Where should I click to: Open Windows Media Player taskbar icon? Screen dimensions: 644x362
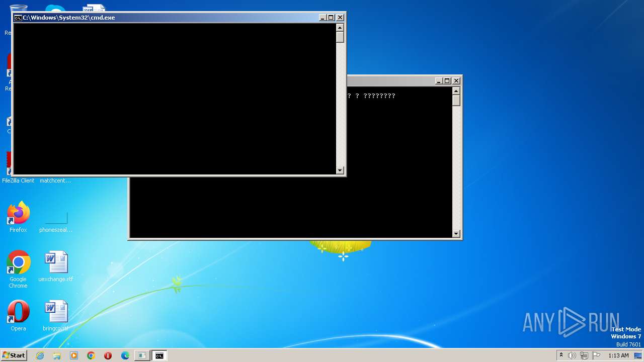(74, 355)
